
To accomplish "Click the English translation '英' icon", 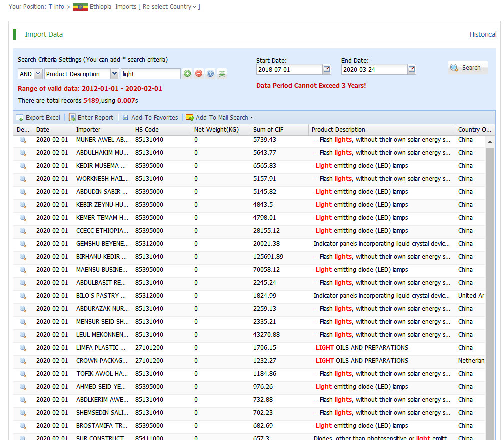I will 222,74.
